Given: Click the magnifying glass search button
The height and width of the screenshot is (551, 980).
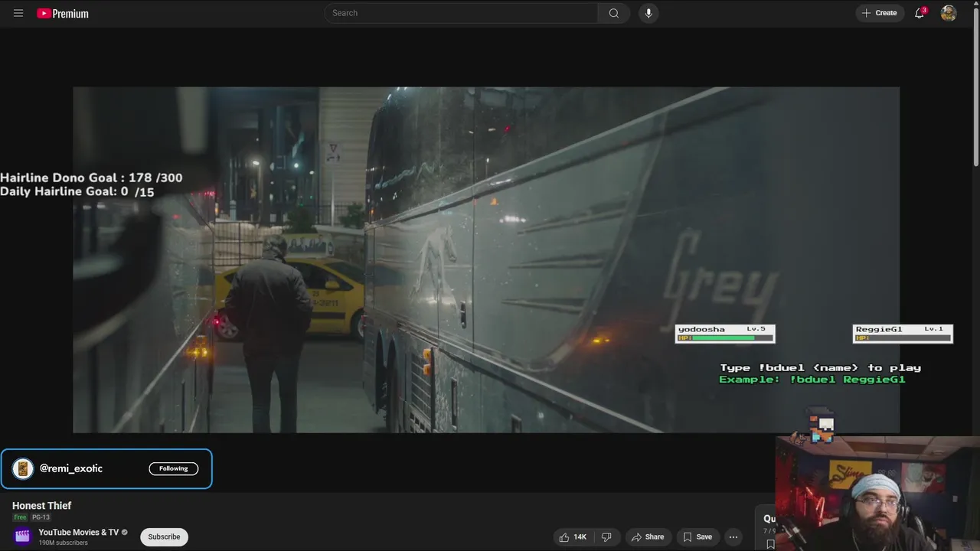Looking at the screenshot, I should pos(614,13).
